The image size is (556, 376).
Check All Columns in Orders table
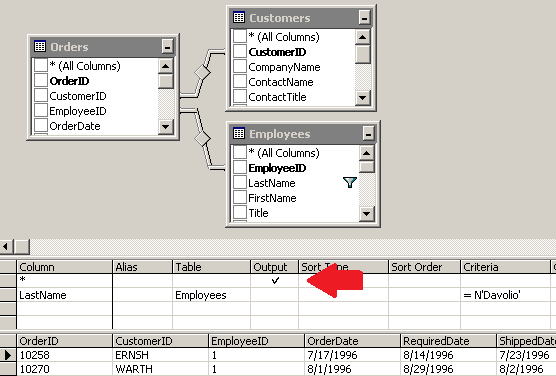(41, 66)
